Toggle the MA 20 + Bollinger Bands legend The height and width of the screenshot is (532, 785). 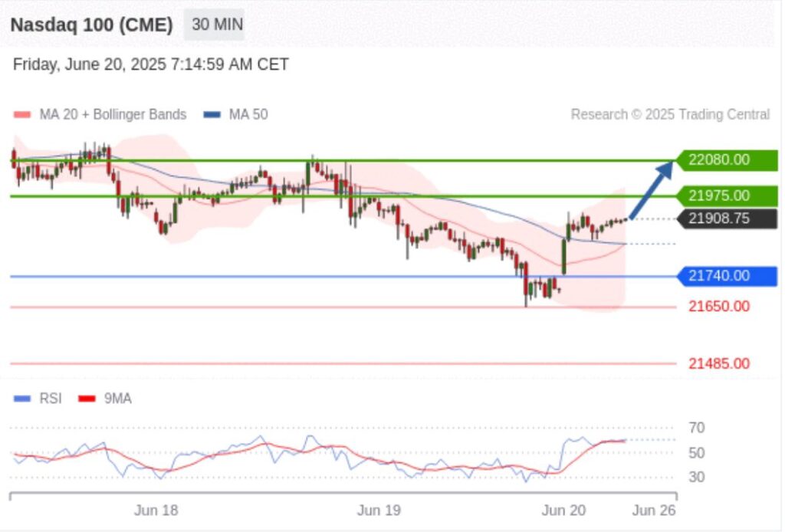[x=112, y=114]
